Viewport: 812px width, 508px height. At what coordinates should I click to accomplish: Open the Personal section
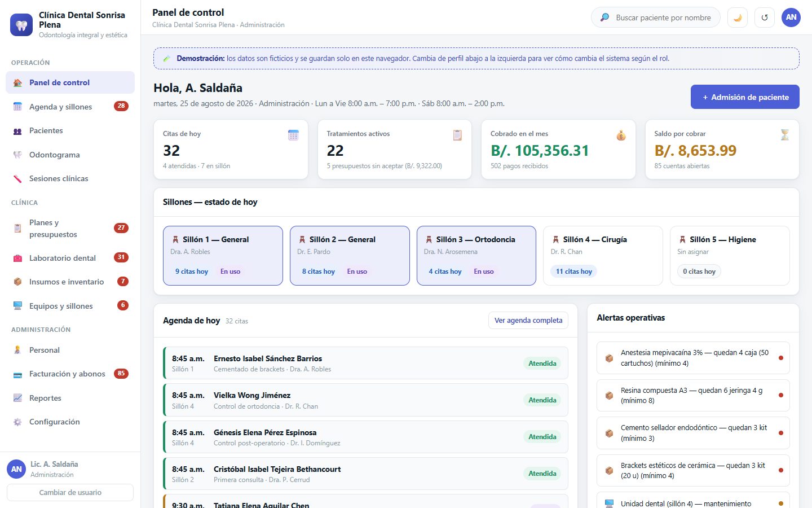pyautogui.click(x=70, y=350)
